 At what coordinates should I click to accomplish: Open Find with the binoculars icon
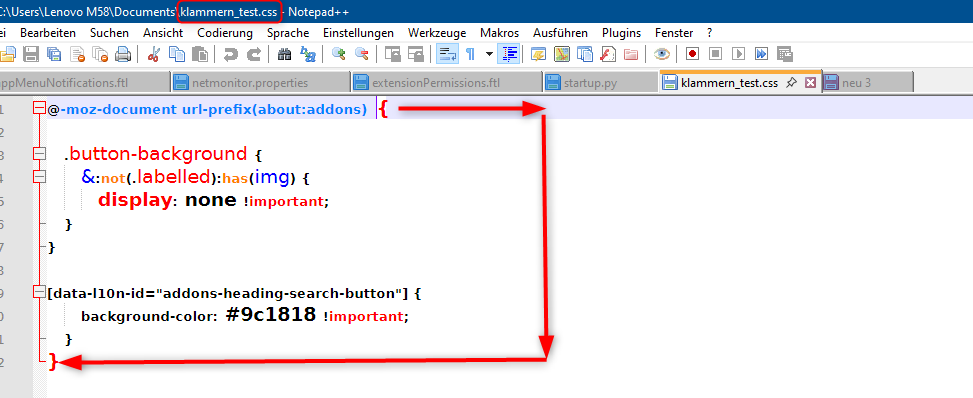click(x=284, y=55)
